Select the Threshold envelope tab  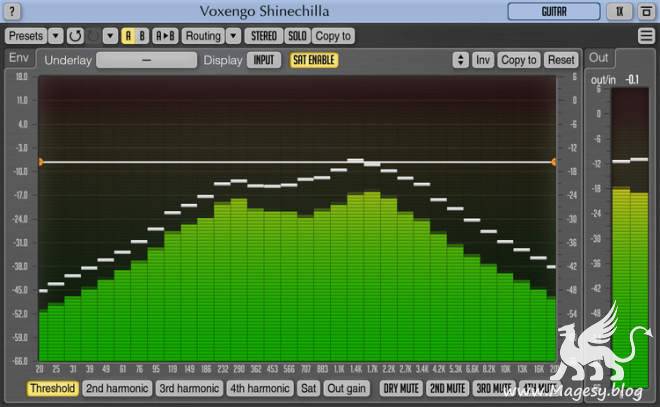tap(53, 388)
